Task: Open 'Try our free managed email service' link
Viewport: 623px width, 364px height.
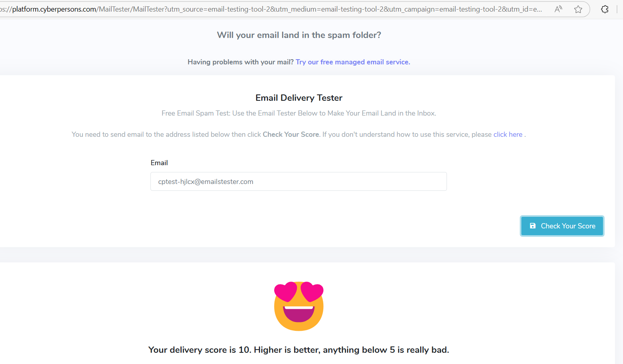Action: (x=353, y=62)
